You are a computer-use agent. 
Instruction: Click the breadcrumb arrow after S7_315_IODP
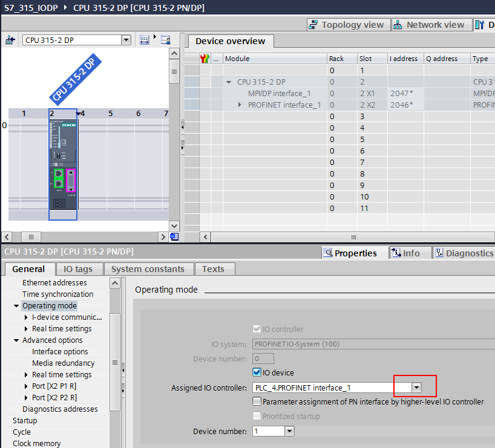pyautogui.click(x=65, y=7)
